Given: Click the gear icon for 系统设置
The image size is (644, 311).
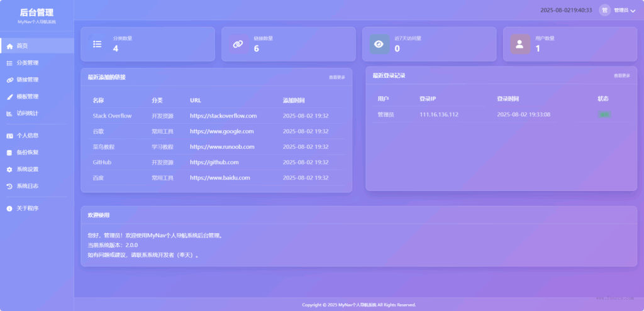Looking at the screenshot, I should click(9, 170).
